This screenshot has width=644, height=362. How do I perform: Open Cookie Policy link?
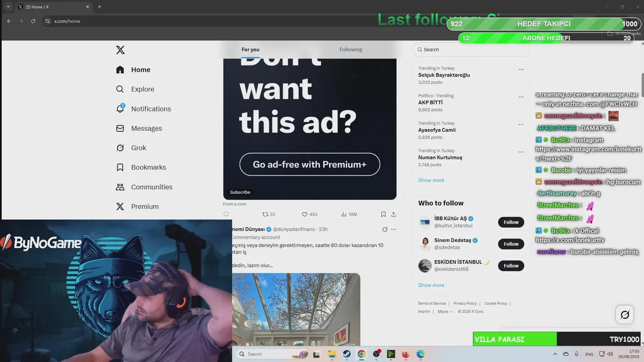(x=496, y=303)
